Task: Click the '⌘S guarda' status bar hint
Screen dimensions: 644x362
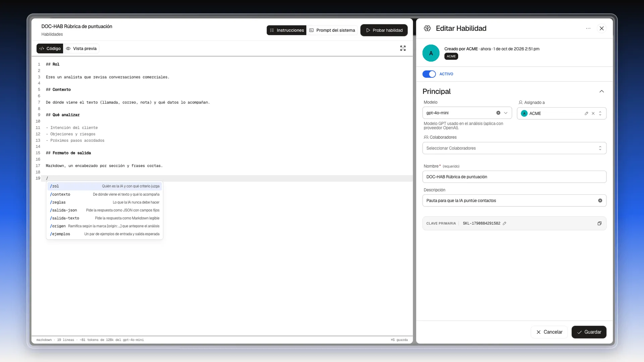Action: point(399,340)
